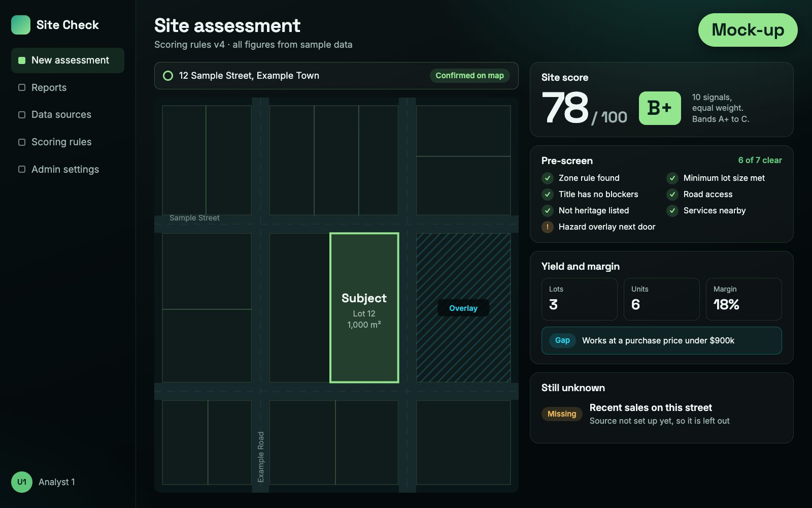Click Source not set up yet text
Image resolution: width=812 pixels, height=508 pixels.
[660, 421]
